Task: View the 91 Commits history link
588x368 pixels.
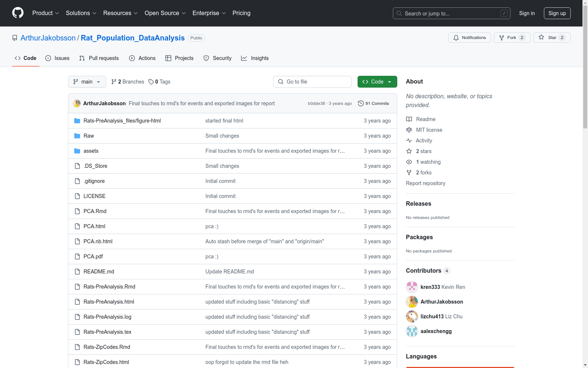Action: 373,103
